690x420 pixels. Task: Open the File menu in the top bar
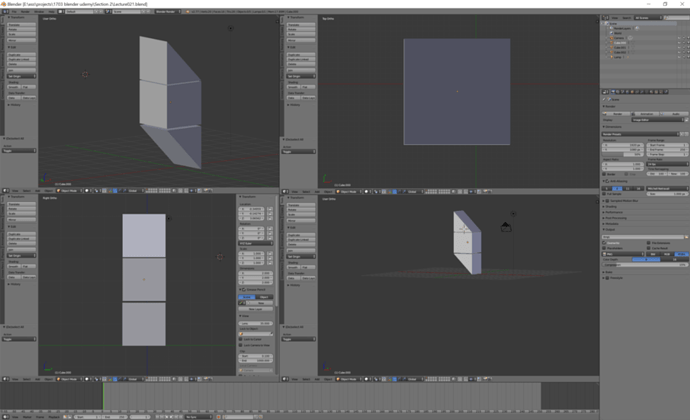point(14,11)
